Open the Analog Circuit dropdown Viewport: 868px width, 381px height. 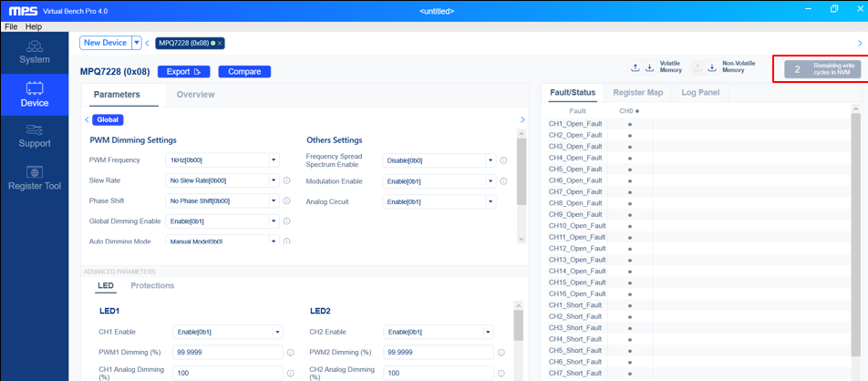(x=439, y=201)
